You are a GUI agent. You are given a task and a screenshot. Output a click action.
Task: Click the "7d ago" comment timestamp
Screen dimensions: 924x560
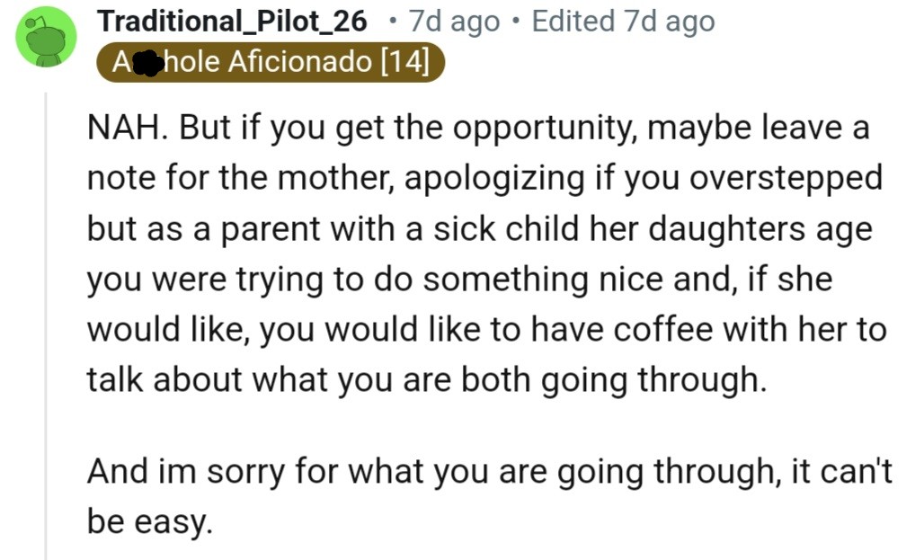(454, 22)
